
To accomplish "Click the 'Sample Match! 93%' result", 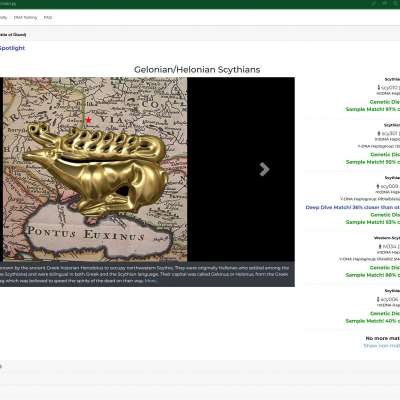I will [x=373, y=222].
